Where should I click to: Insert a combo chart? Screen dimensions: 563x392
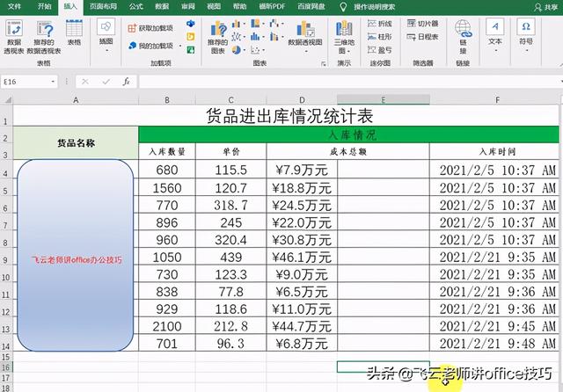[x=275, y=37]
